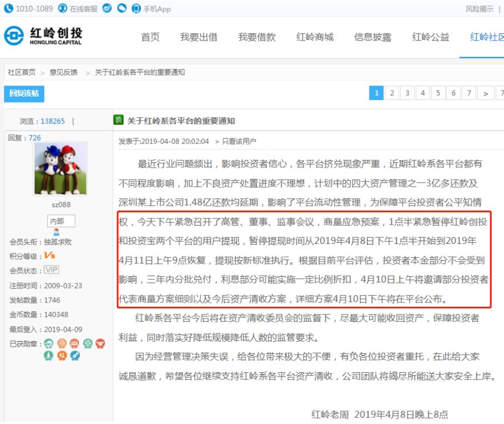The width and height of the screenshot is (504, 424).
Task: Open 红岭社区 navigation tab
Action: tap(487, 37)
